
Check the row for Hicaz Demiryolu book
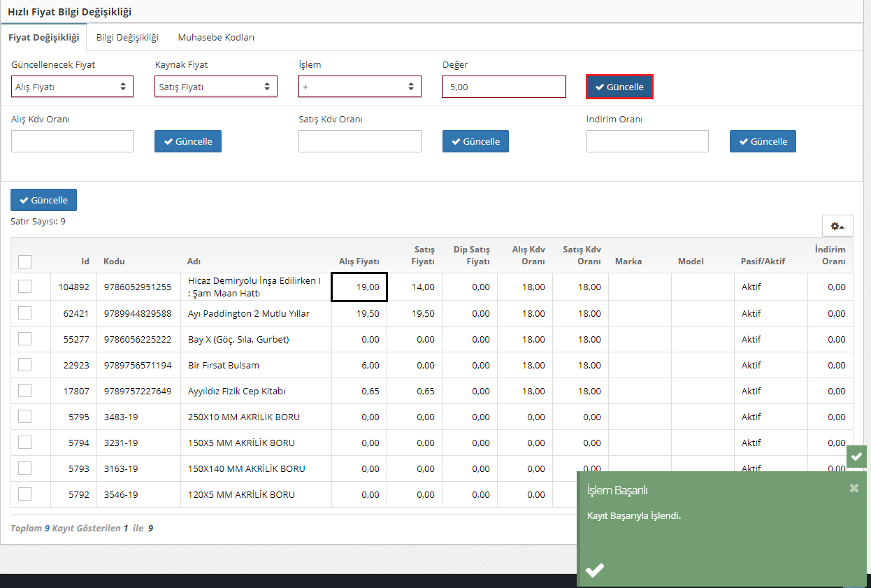click(25, 287)
